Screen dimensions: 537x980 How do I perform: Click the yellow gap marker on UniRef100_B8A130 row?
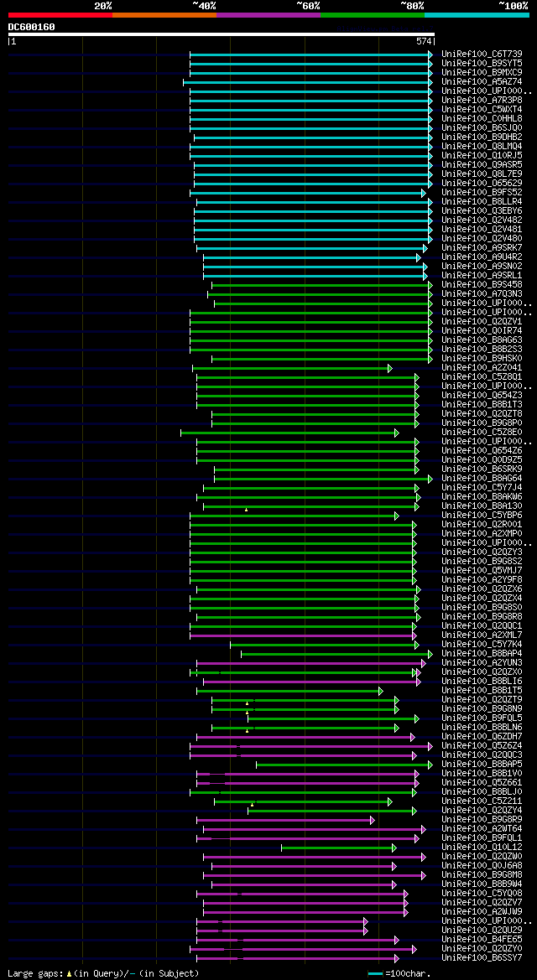point(247,510)
